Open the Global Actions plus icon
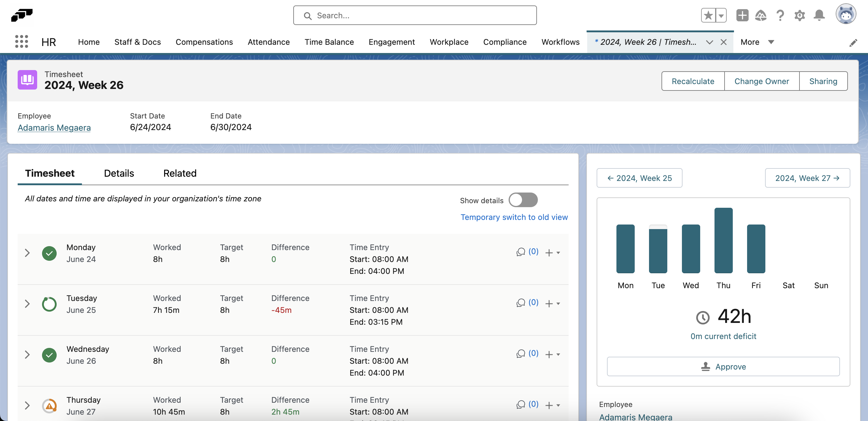 (742, 15)
